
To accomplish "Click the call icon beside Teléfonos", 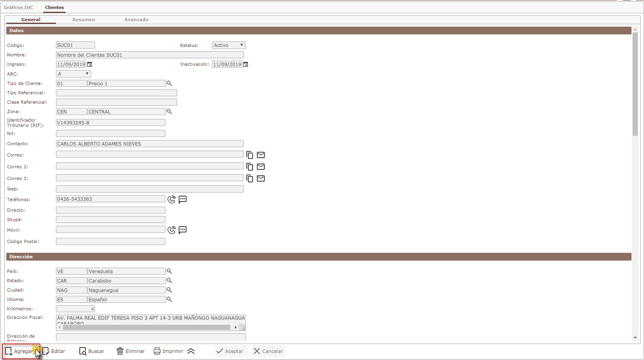I will pos(171,200).
